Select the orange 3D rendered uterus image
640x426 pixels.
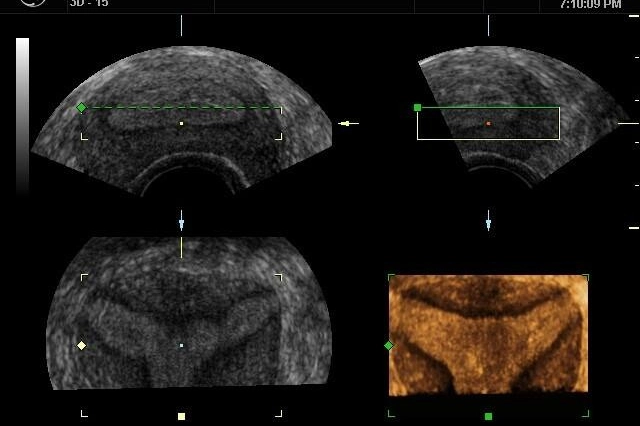488,335
